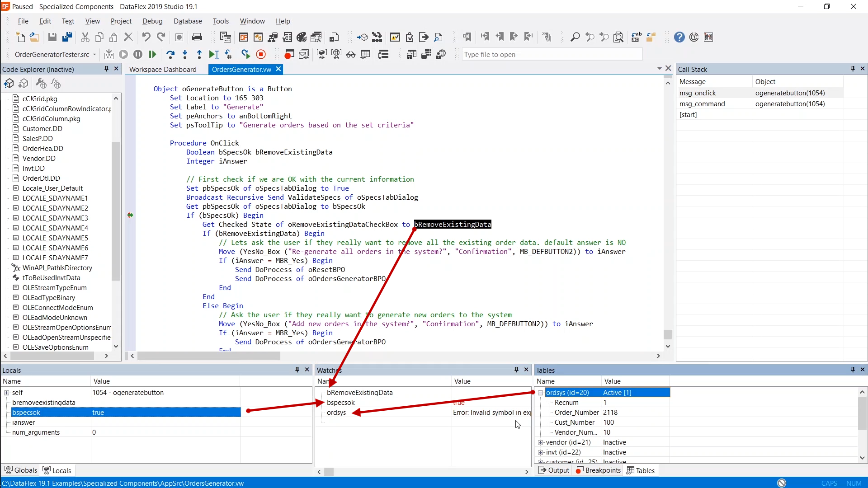868x488 pixels.
Task: Open the Debug menu
Action: point(152,21)
